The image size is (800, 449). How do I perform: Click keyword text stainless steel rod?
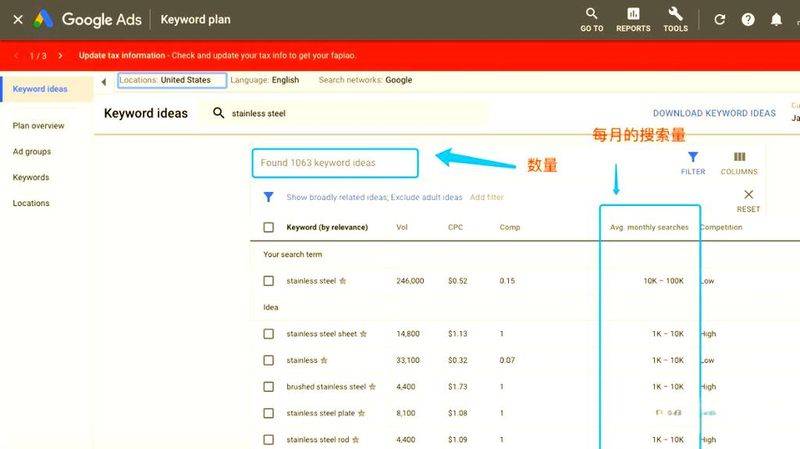tap(318, 440)
